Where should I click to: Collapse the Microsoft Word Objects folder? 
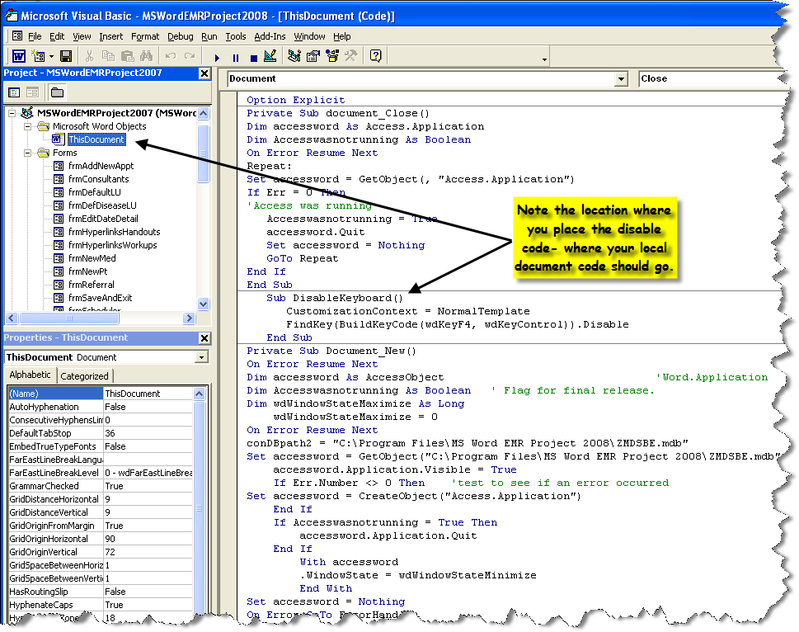point(29,127)
